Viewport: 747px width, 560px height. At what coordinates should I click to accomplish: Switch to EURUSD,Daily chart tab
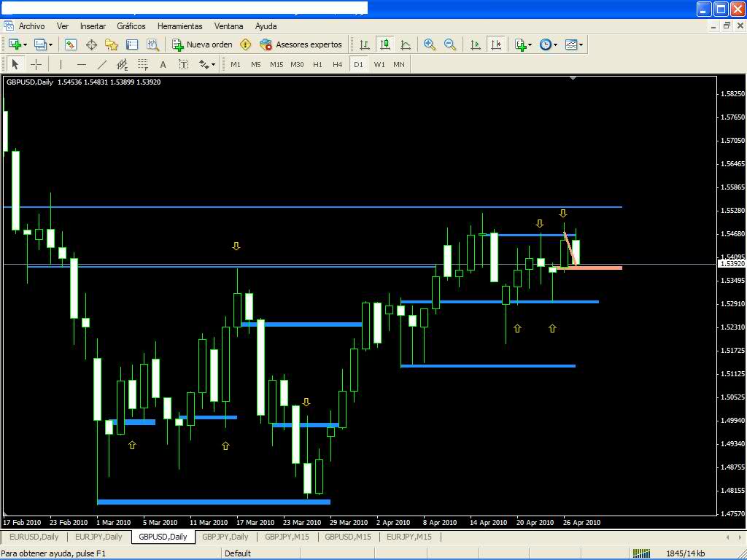pos(34,537)
